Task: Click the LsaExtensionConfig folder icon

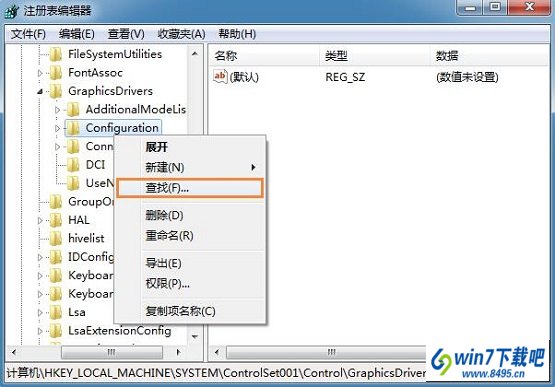Action: pos(56,330)
